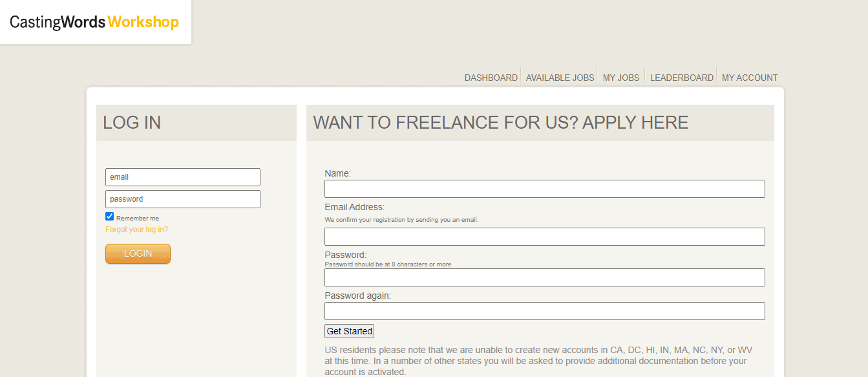
Task: Focus the login password field
Action: 183,199
